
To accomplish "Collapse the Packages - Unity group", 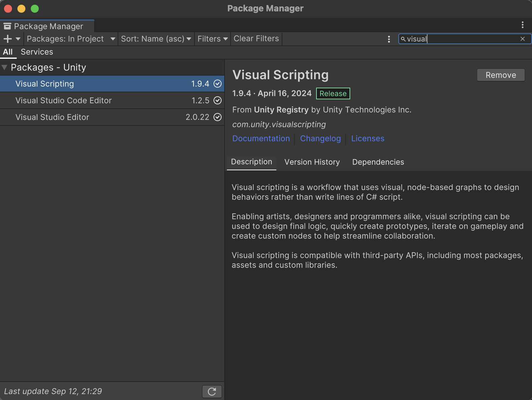I will [x=4, y=67].
